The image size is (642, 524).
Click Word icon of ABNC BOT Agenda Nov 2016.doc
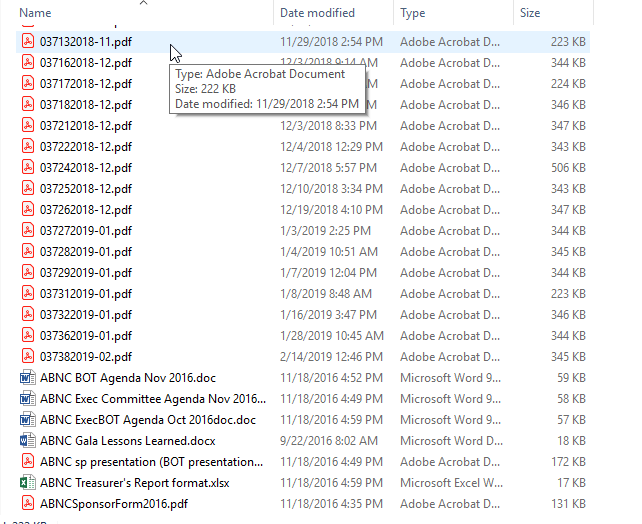(27, 377)
